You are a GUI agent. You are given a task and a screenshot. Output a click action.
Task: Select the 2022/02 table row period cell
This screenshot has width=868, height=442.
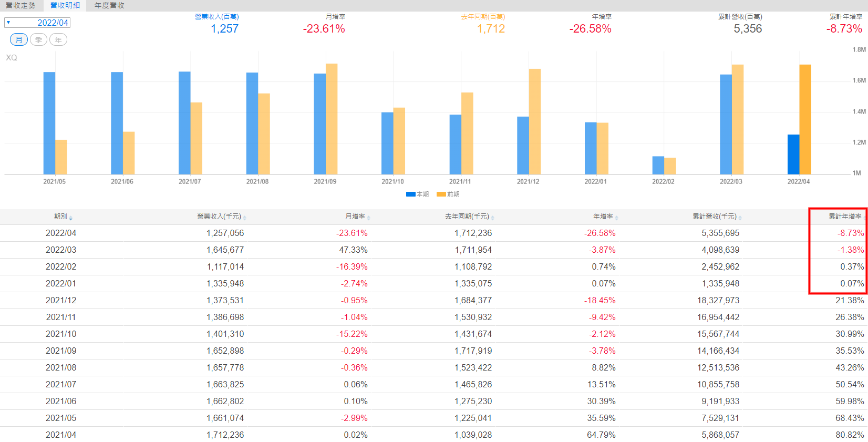coord(61,266)
